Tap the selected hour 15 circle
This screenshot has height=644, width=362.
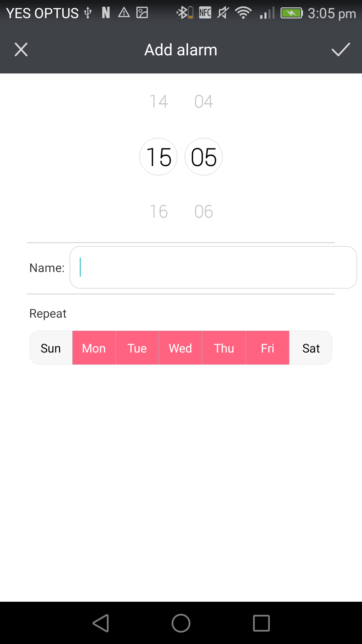point(159,157)
